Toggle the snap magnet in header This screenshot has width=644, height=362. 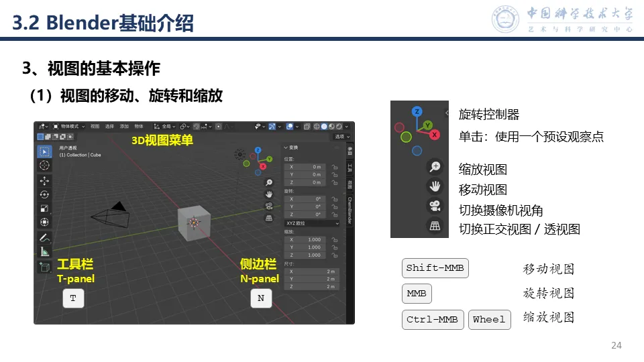(197, 127)
